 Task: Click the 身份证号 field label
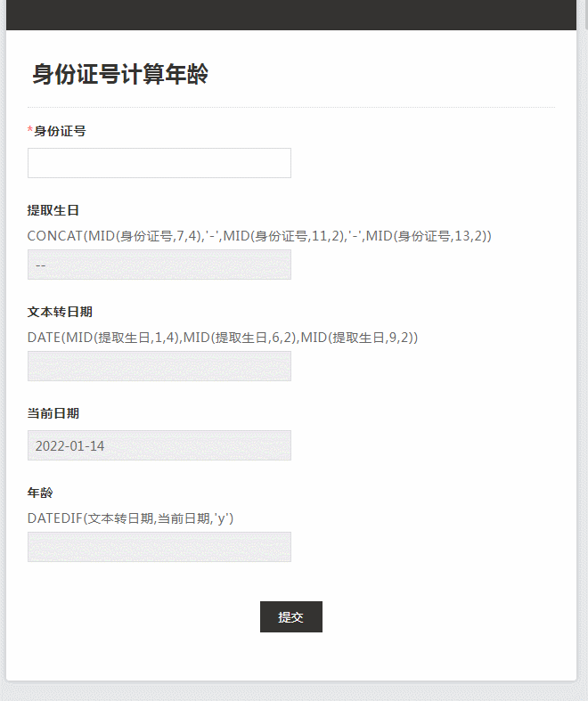(60, 131)
